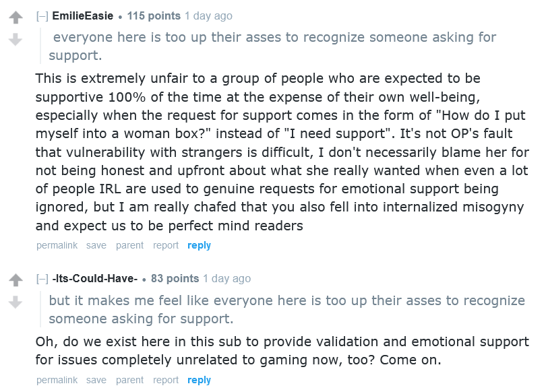Click permalink under -Its-Could-Have-'s comment
The height and width of the screenshot is (392, 546).
57,381
